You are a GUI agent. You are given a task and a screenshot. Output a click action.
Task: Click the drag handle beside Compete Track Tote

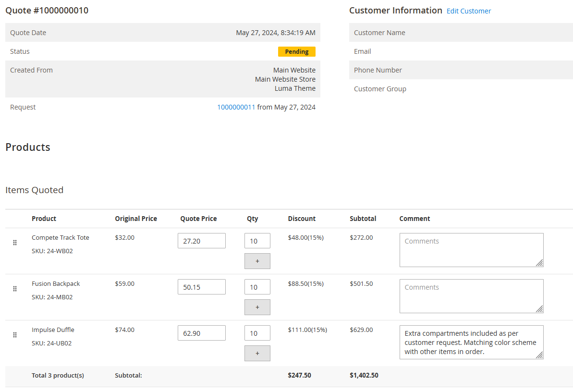coord(15,243)
